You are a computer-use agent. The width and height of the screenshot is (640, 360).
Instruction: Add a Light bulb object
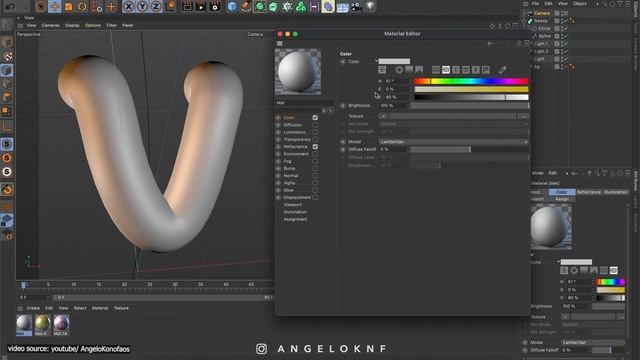(x=370, y=7)
